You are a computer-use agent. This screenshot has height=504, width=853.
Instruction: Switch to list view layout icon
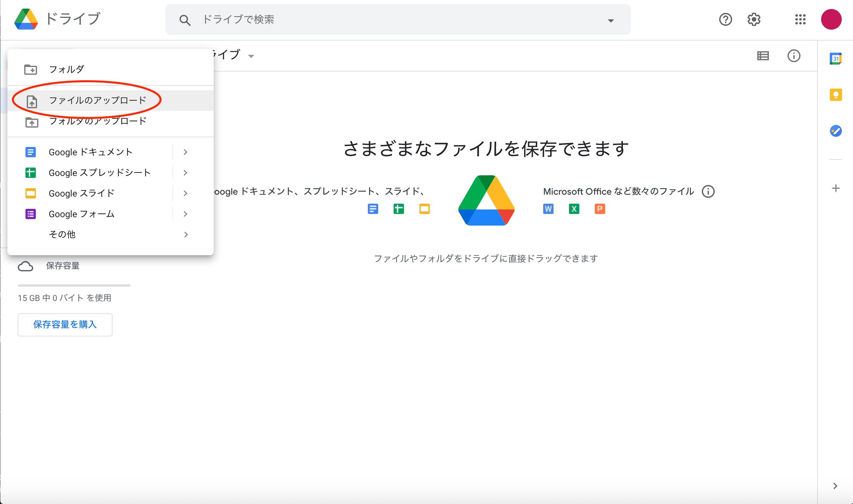(763, 56)
